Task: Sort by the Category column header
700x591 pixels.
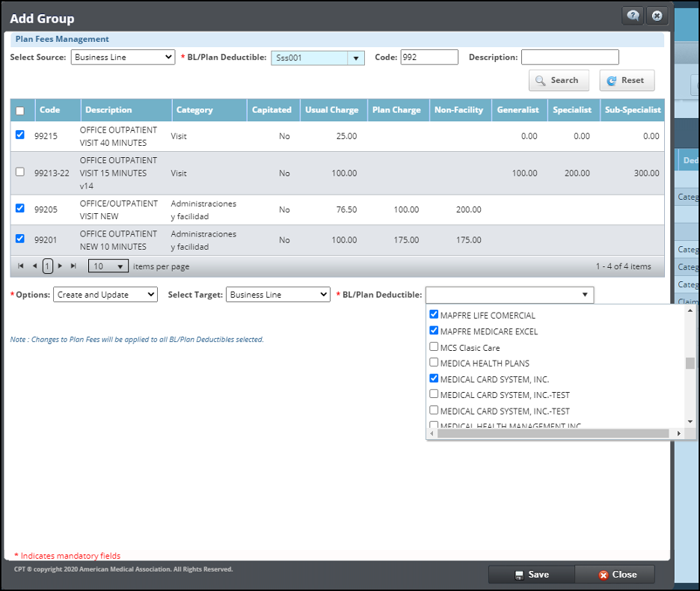Action: [194, 110]
